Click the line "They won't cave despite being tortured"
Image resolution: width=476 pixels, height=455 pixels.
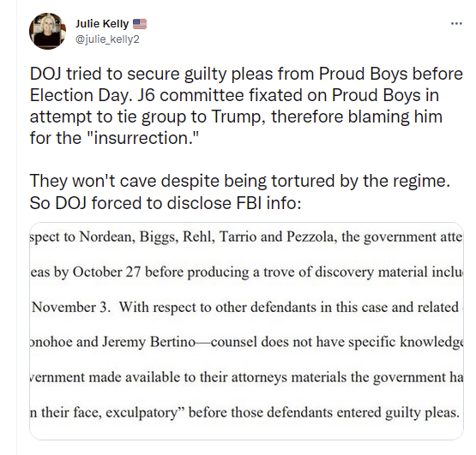pyautogui.click(x=240, y=182)
